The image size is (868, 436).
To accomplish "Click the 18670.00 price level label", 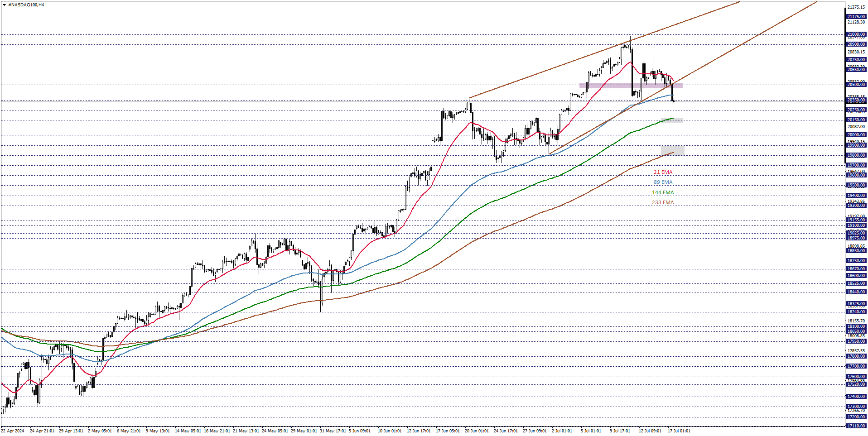I will pos(856,269).
